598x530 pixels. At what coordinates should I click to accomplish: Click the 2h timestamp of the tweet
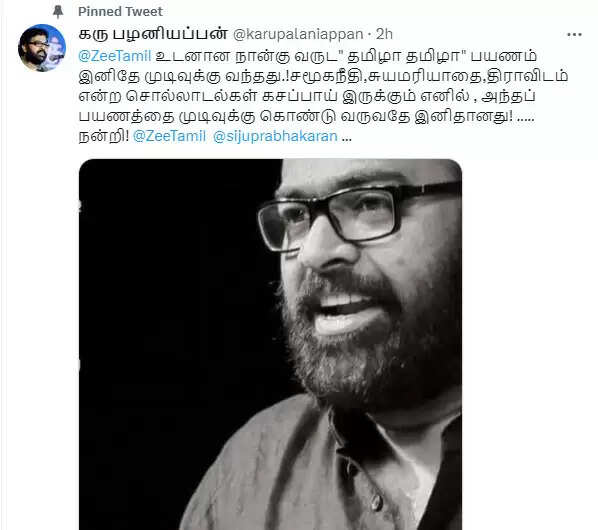[384, 34]
